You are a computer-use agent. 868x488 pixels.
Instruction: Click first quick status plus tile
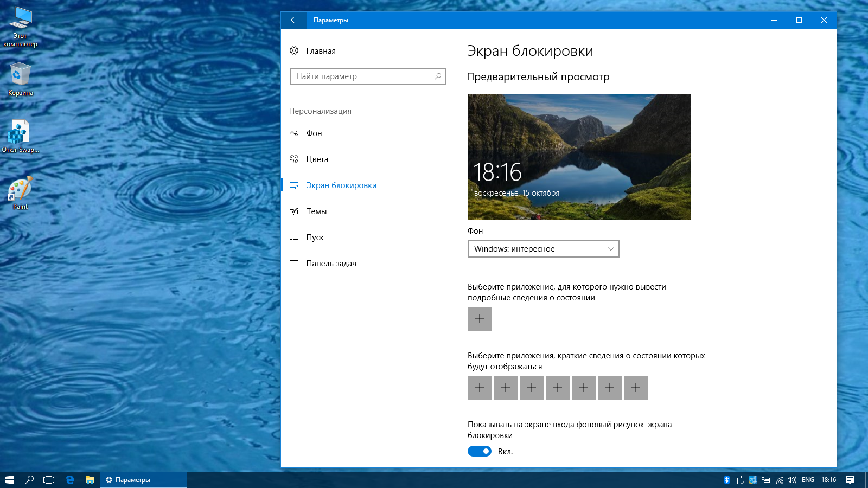[480, 388]
